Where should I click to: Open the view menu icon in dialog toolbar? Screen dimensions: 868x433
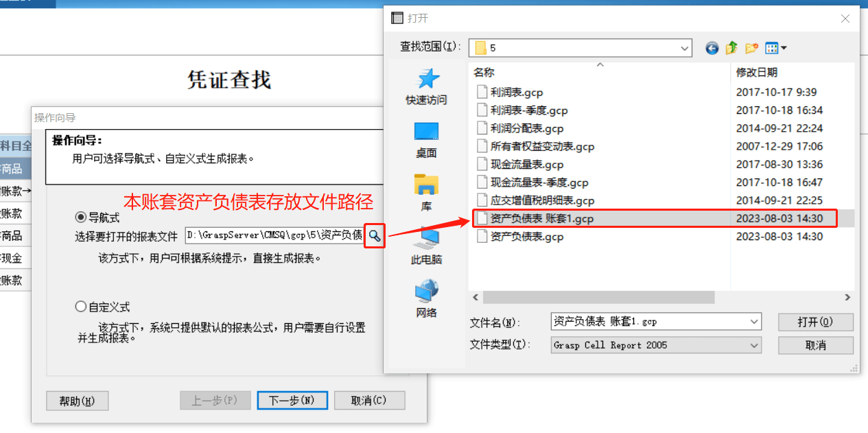point(775,48)
